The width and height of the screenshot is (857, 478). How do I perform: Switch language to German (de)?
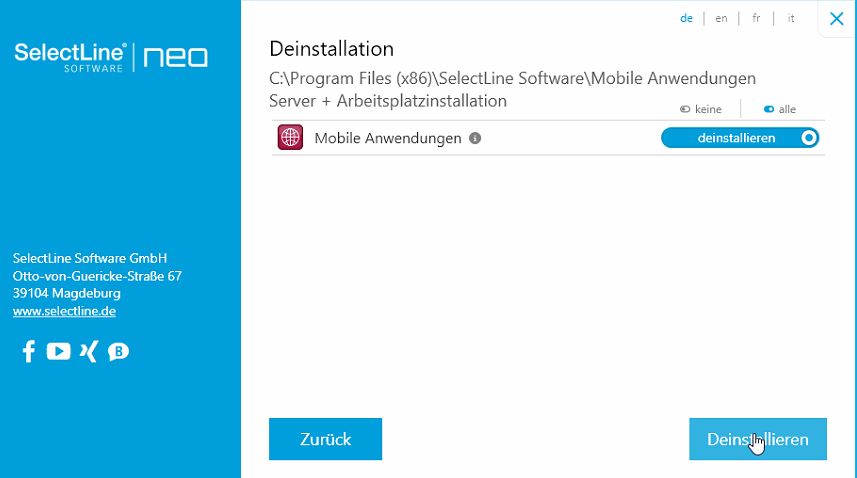pos(686,19)
